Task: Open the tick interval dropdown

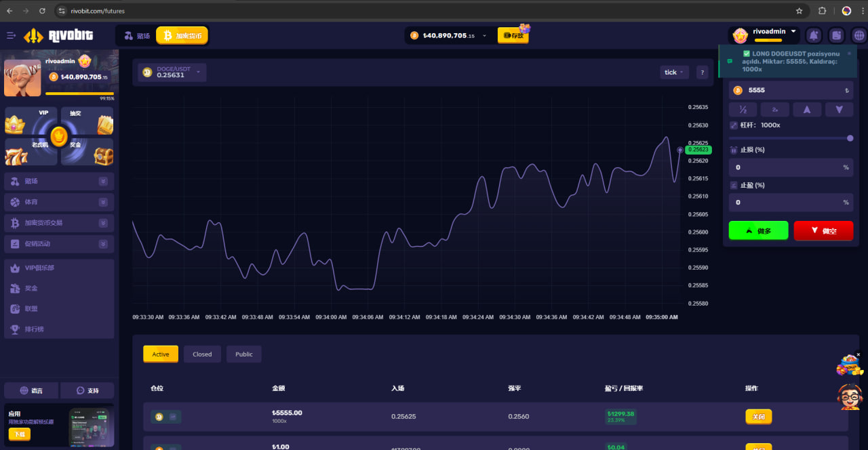Action: tap(674, 72)
